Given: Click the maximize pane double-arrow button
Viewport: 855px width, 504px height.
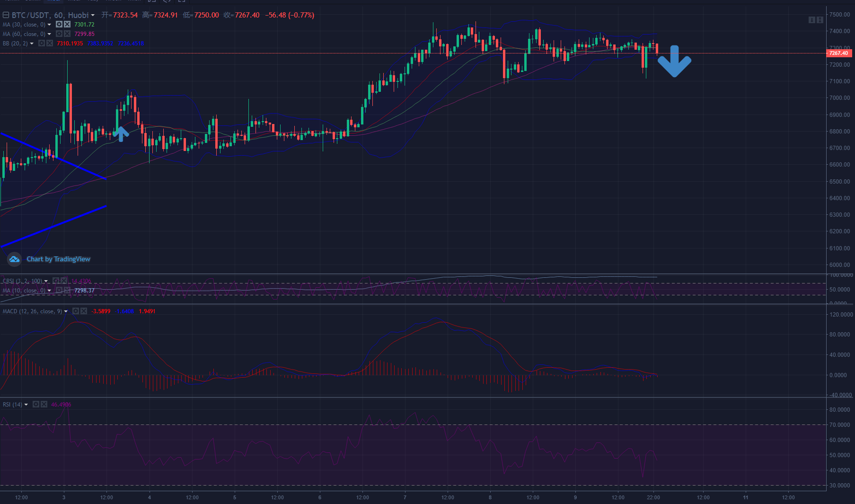Looking at the screenshot, I should 820,20.
